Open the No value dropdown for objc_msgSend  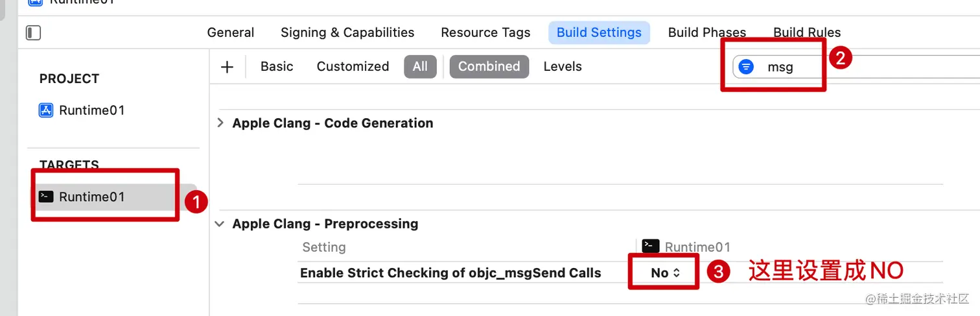pyautogui.click(x=665, y=273)
